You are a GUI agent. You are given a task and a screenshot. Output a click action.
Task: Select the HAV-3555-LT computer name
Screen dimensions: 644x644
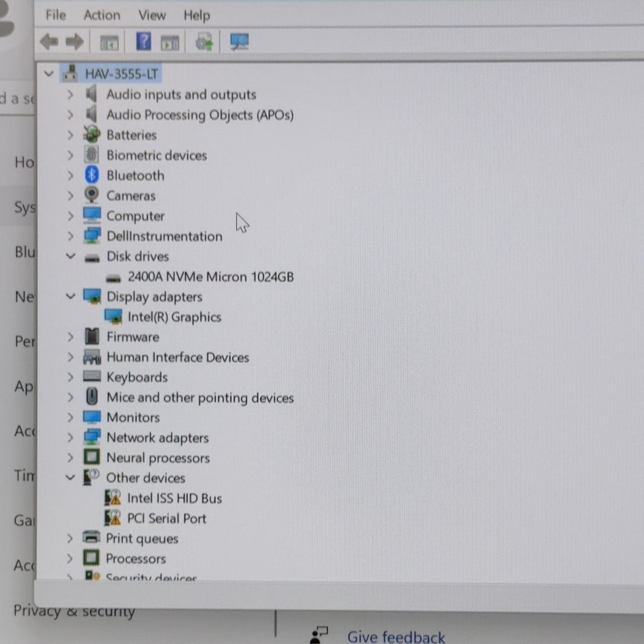(x=121, y=74)
